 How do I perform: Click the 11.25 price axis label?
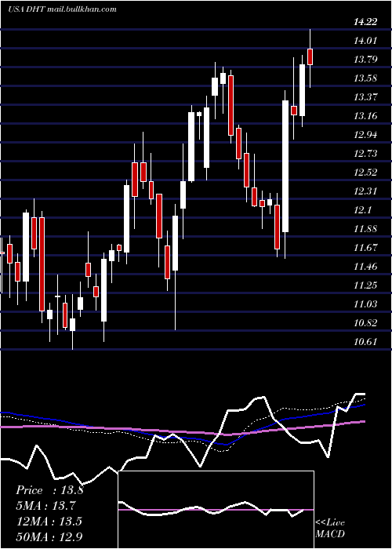365,285
